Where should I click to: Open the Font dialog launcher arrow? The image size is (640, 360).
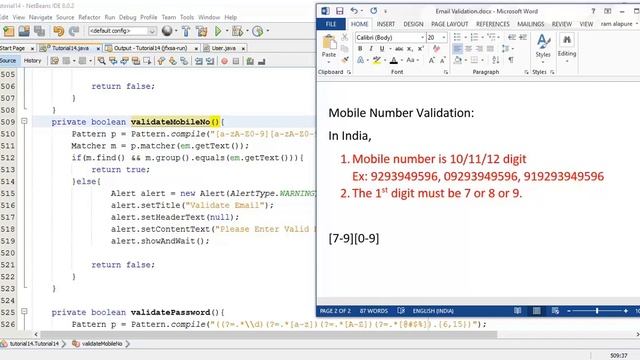pos(446,72)
